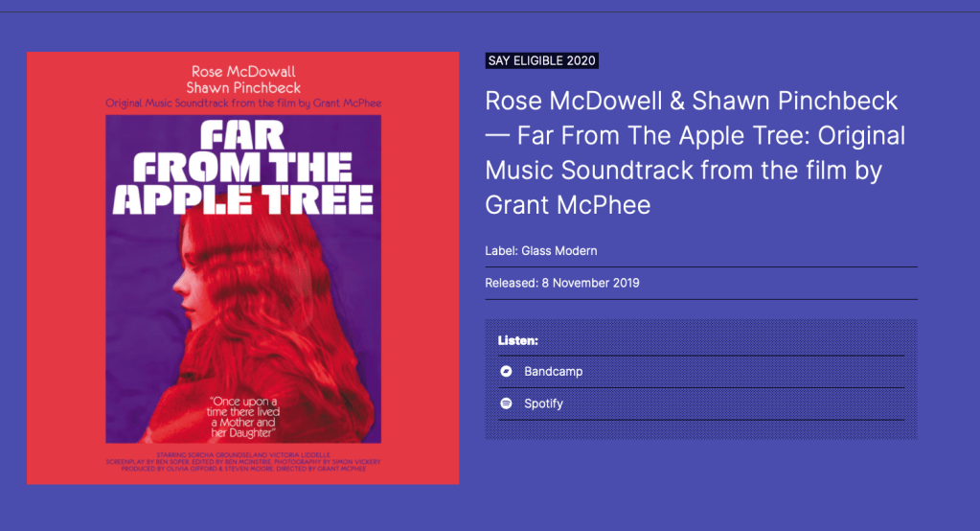Click the film credits at the cover bottom

(x=243, y=461)
